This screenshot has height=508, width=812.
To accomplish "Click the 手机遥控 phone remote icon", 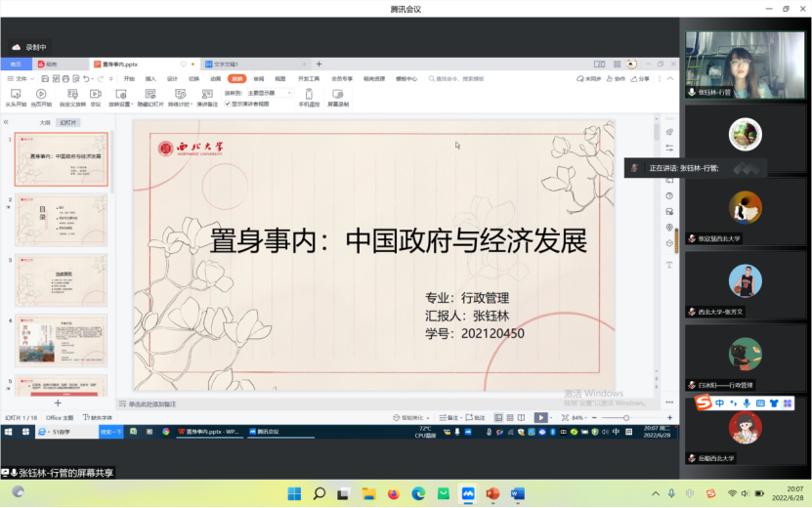I will pyautogui.click(x=309, y=94).
